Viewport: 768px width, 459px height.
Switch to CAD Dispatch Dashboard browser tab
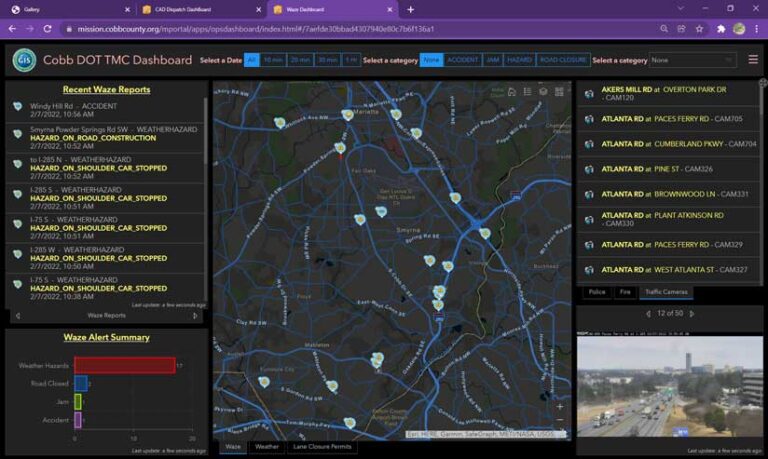pyautogui.click(x=201, y=9)
